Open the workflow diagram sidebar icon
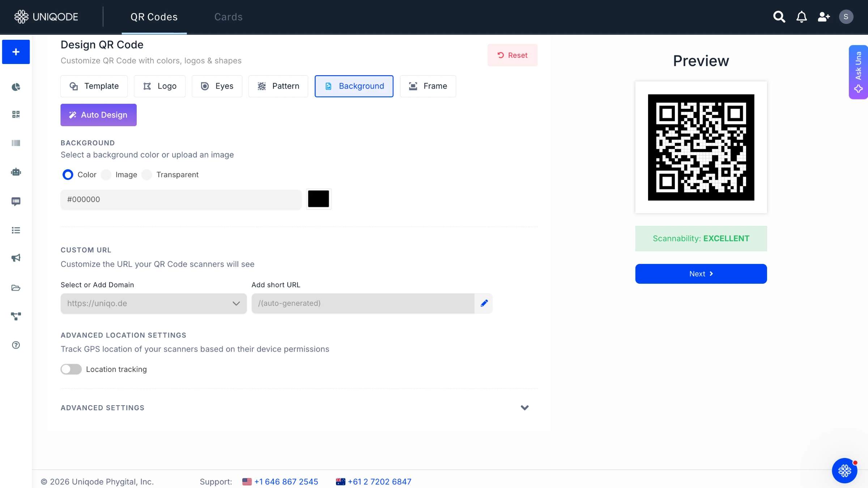The height and width of the screenshot is (488, 868). coord(16,316)
